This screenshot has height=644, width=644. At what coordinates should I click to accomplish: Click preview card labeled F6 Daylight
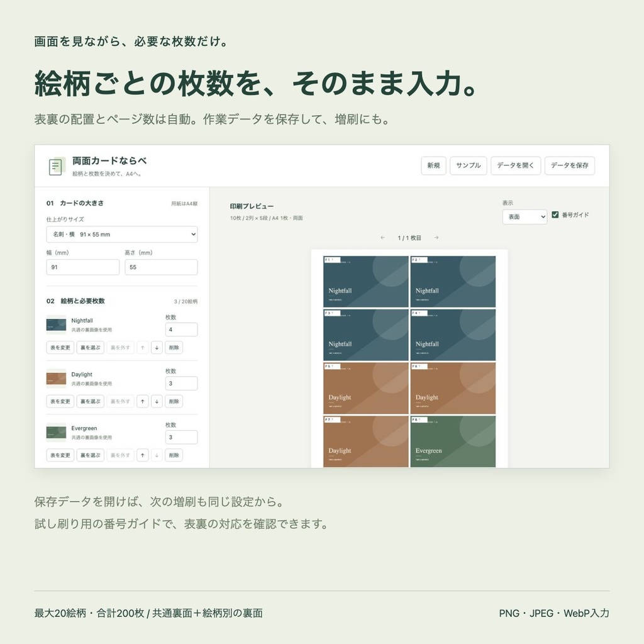(x=453, y=388)
